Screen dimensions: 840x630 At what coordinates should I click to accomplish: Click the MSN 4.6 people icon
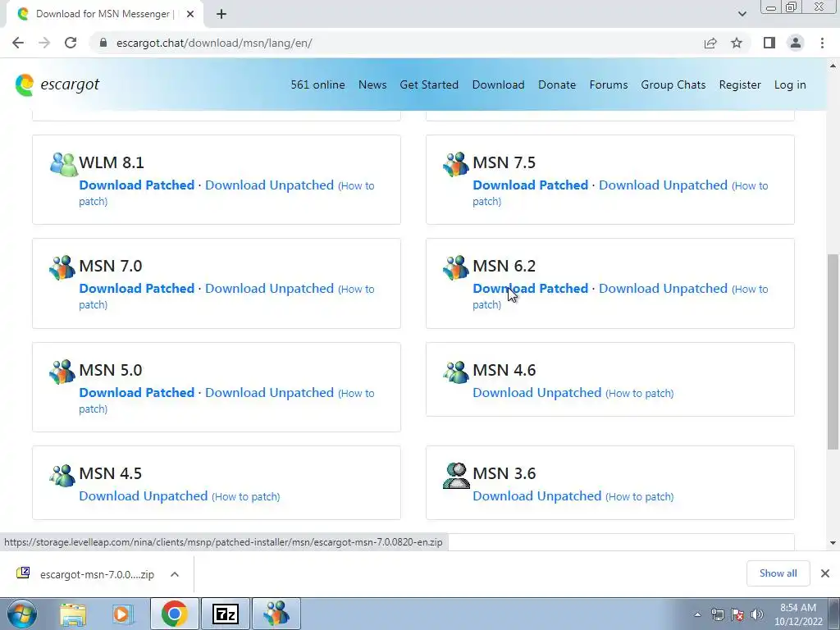click(456, 372)
